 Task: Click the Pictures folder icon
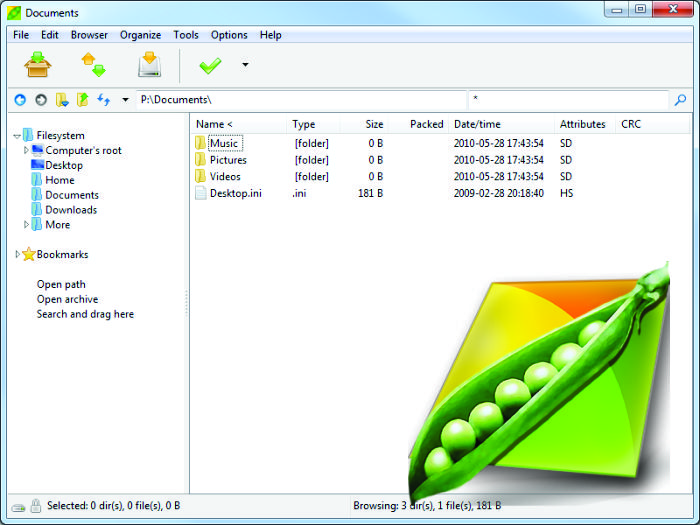[x=200, y=159]
